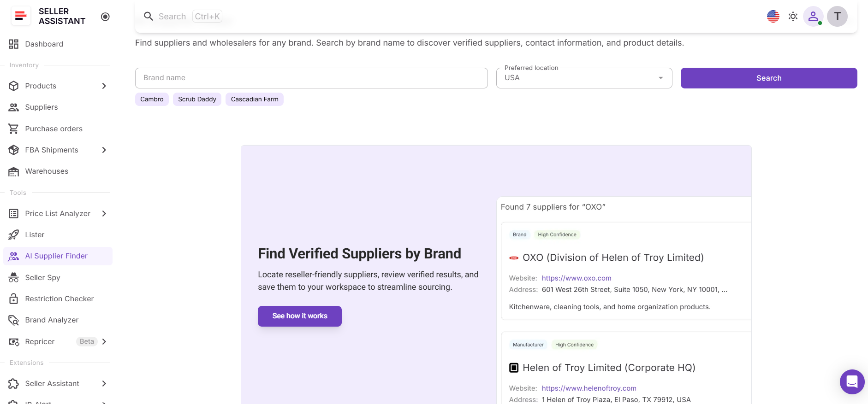Screen dimensions: 868x404
Task: Click the Manufacturer tag on Helen of Troy
Action: (x=528, y=345)
